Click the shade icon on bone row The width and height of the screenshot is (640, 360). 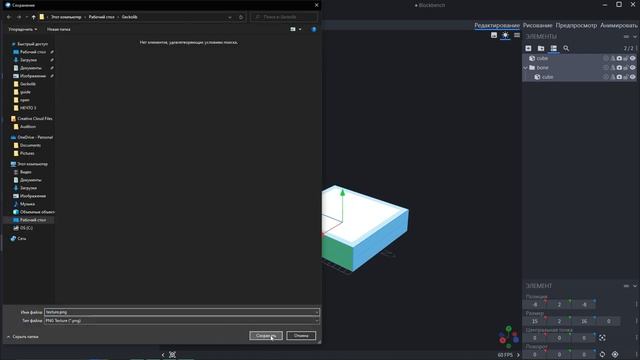[613, 68]
